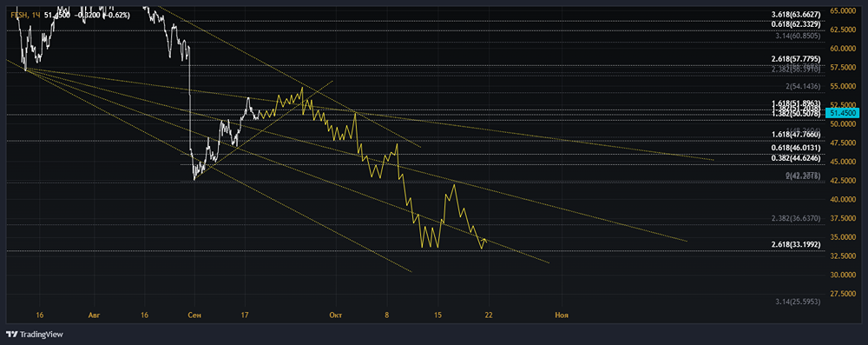Click the 27.5000 price axis label
Screen dimensions: 868x345
point(842,294)
